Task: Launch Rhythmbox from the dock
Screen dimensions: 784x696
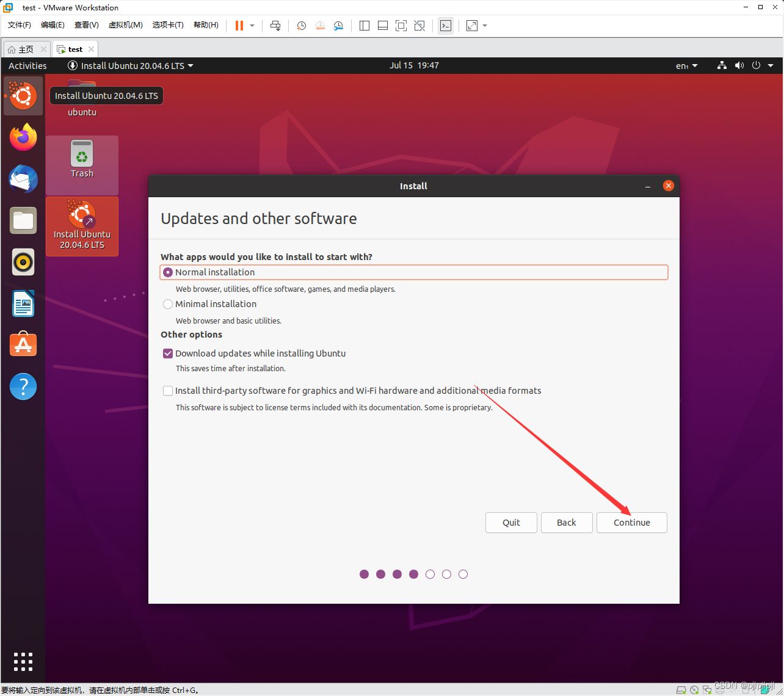Action: [x=23, y=262]
